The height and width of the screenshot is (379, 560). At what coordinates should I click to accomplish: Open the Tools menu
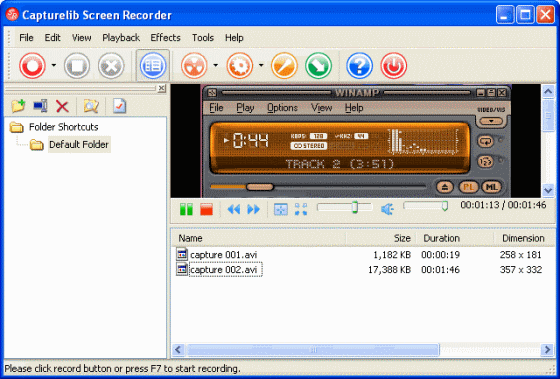pos(203,38)
